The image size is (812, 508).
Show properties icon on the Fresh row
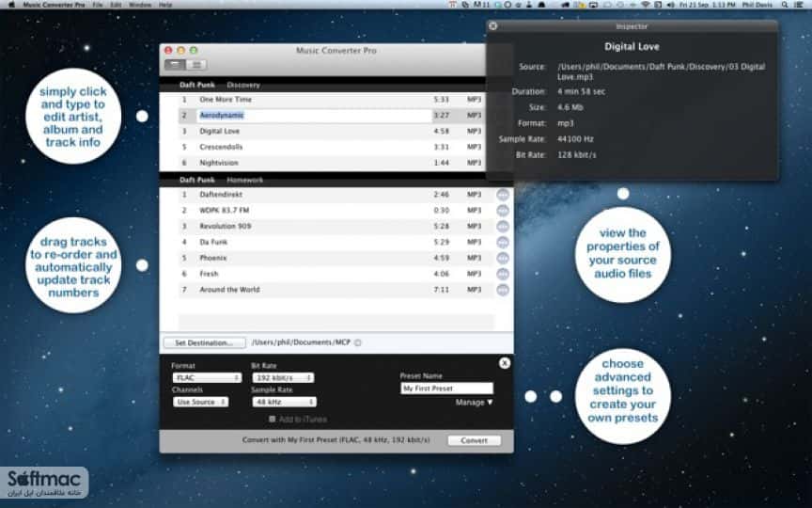[x=502, y=274]
